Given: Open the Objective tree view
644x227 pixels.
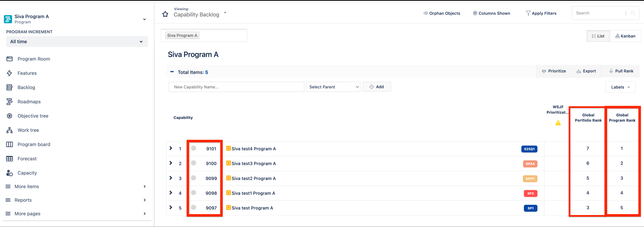Looking at the screenshot, I should [33, 116].
